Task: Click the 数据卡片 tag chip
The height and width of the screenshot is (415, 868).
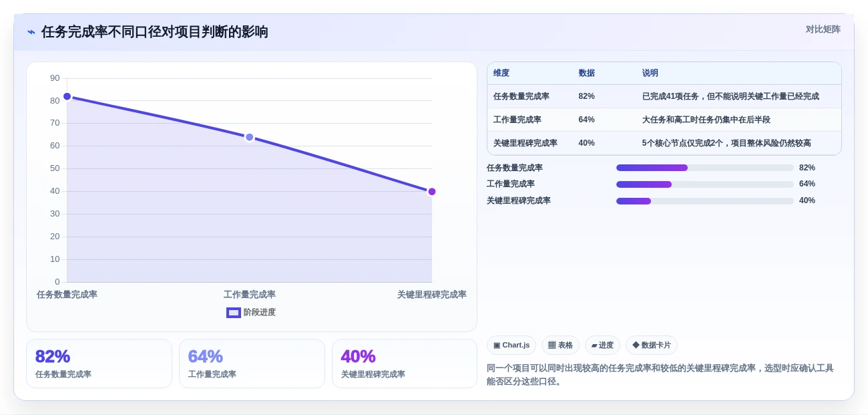Action: tap(652, 345)
